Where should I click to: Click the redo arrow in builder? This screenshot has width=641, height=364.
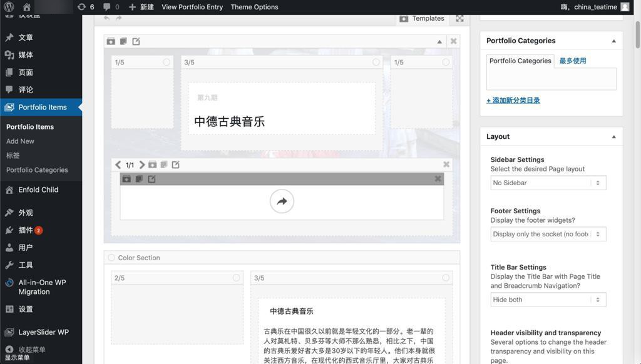(118, 18)
